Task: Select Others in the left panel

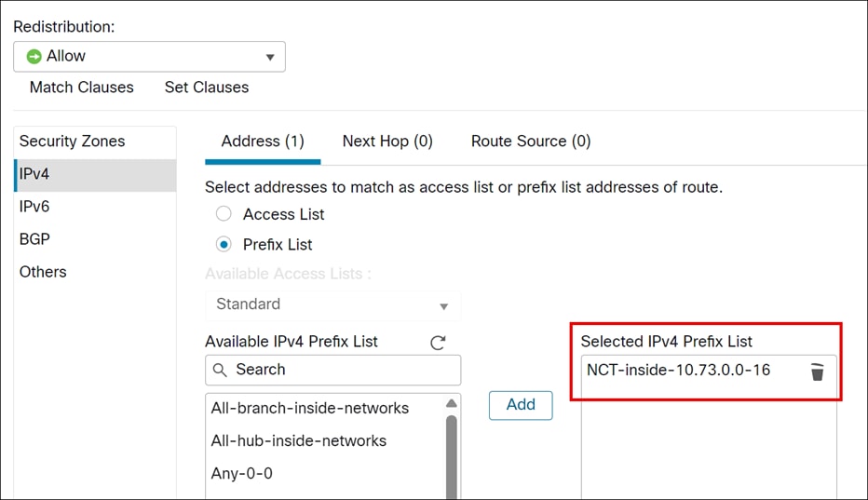Action: 44,272
